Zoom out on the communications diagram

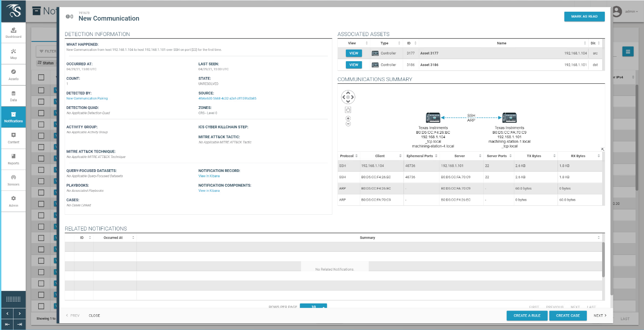(x=348, y=124)
